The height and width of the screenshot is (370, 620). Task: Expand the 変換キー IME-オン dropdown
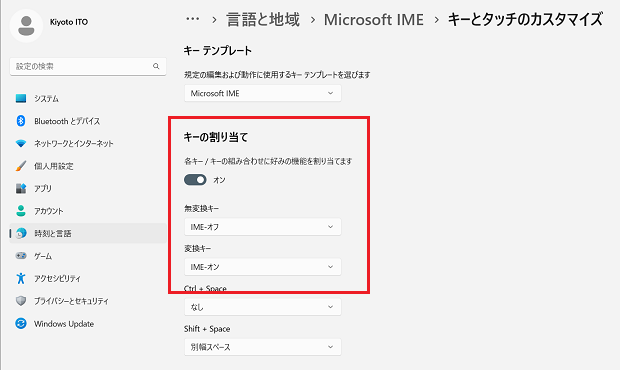point(263,267)
